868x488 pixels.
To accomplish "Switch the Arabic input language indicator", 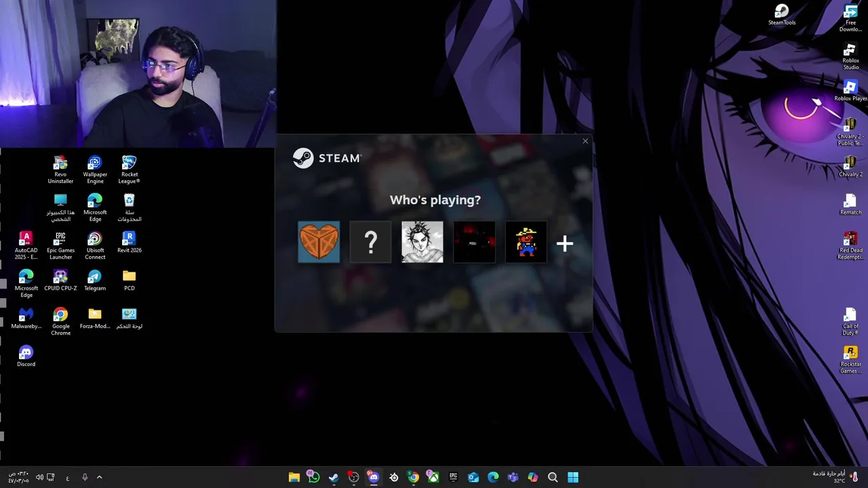I will click(67, 478).
